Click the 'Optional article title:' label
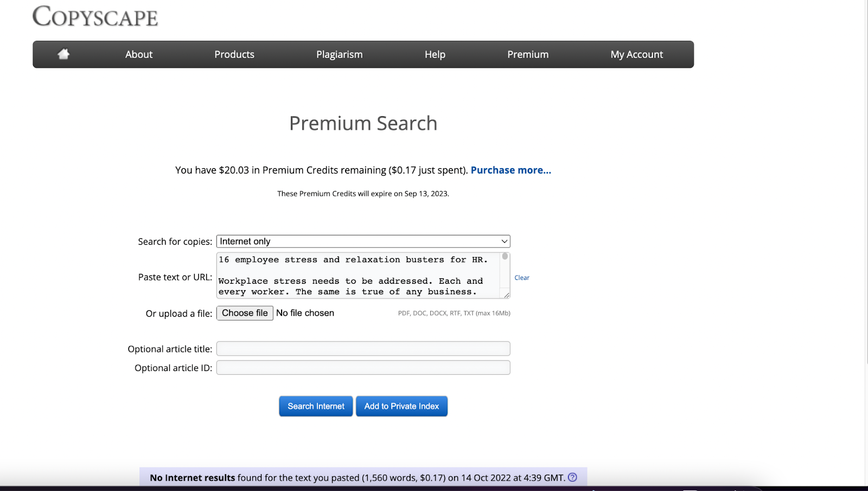Viewport: 868px width, 491px height. [170, 349]
